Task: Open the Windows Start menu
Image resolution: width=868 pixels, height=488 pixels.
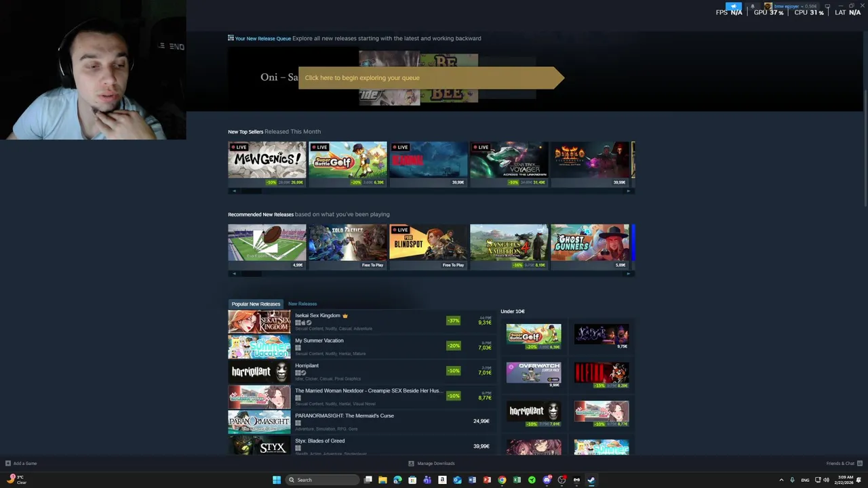Action: pos(277,480)
